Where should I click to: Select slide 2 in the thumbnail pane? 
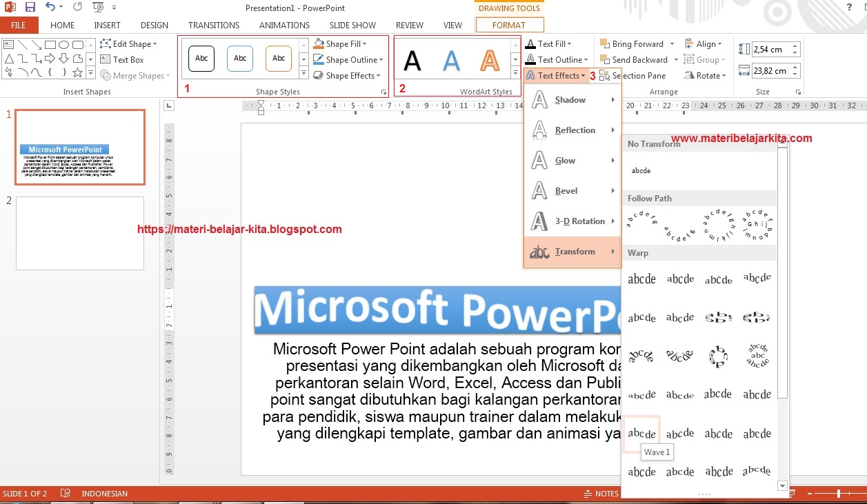click(79, 233)
